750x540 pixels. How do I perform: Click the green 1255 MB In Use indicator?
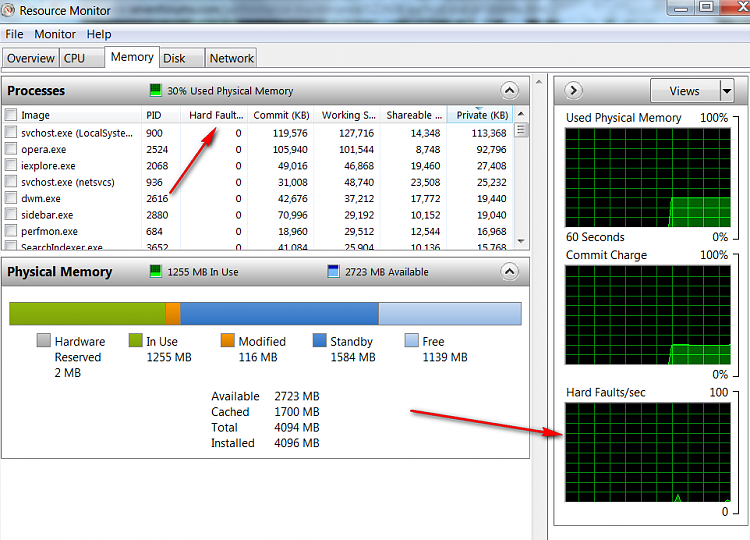pyautogui.click(x=155, y=272)
